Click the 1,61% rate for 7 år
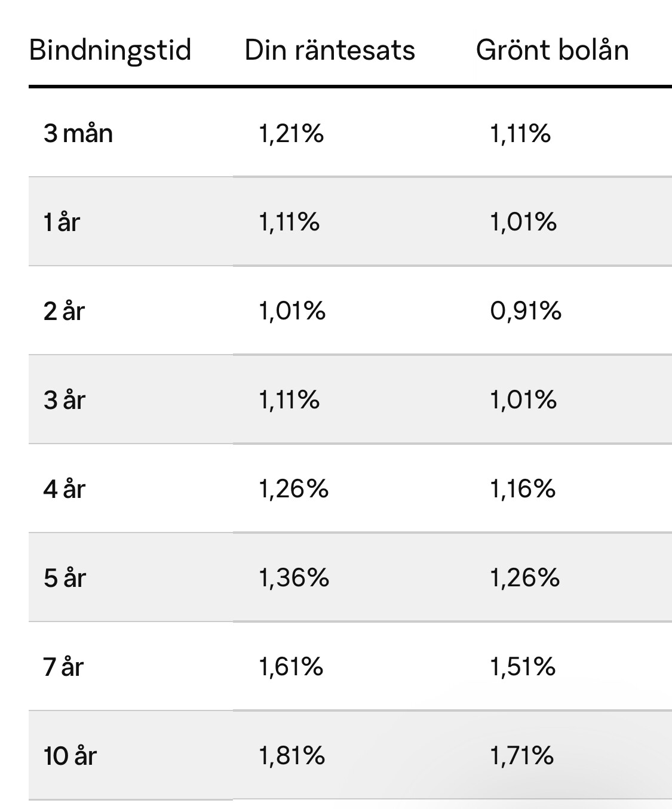The image size is (672, 809). tap(291, 667)
